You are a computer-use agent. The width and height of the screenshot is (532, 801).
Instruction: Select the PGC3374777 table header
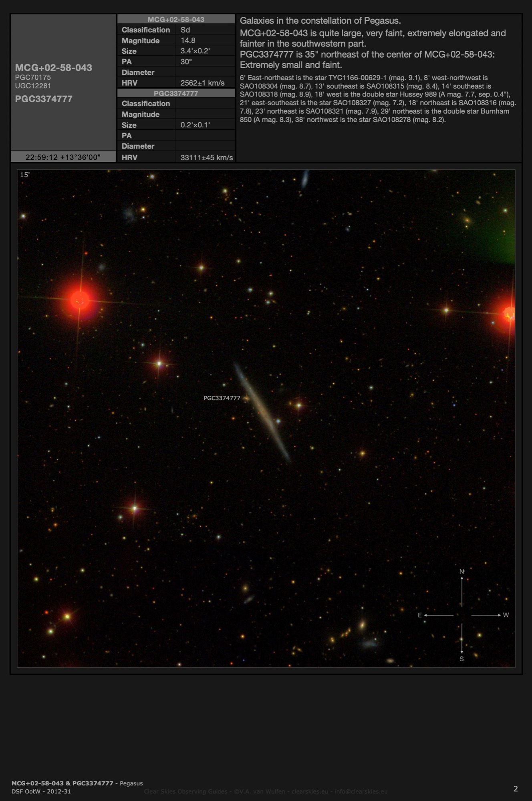coord(176,93)
